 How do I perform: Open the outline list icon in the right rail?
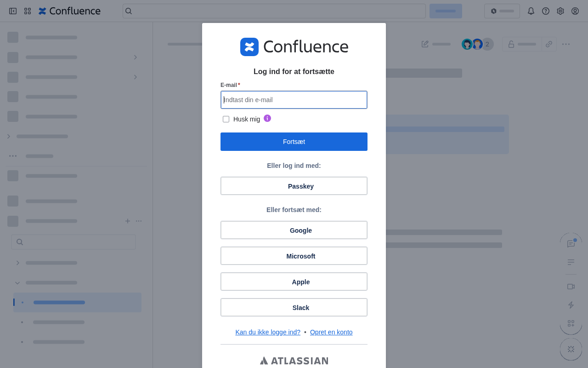pos(571,262)
